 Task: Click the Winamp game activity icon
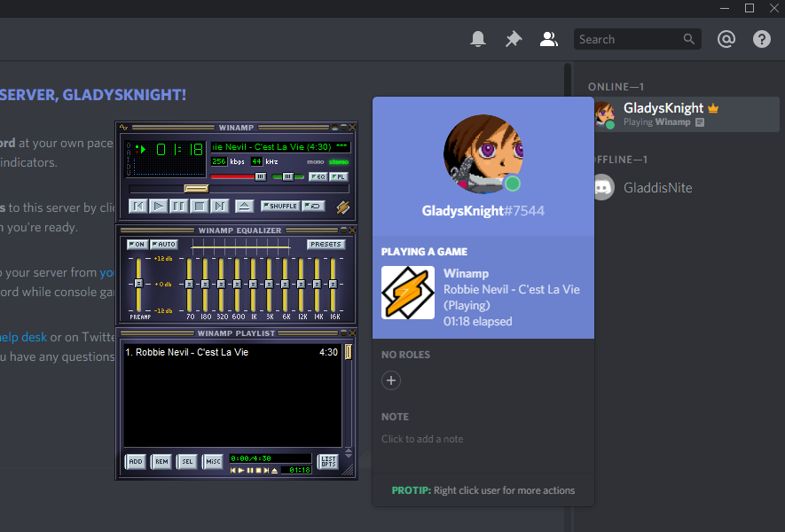tap(408, 293)
